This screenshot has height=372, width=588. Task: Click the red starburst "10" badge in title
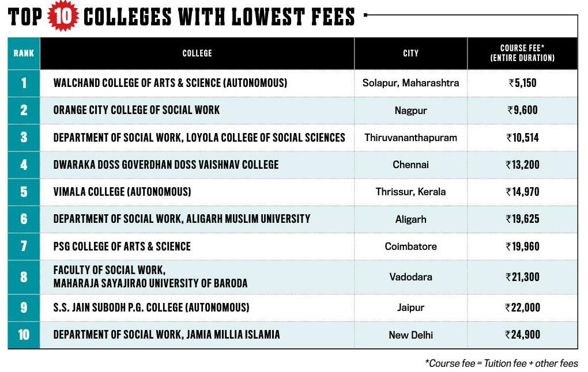63,17
